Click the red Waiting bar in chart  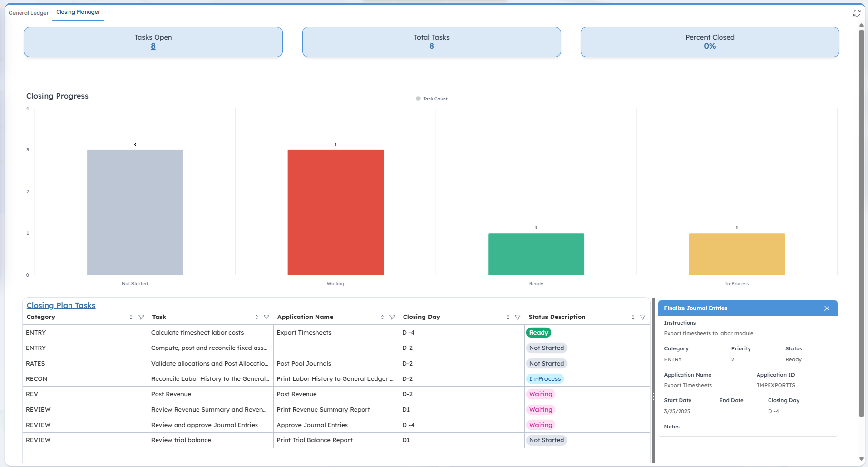(x=335, y=212)
